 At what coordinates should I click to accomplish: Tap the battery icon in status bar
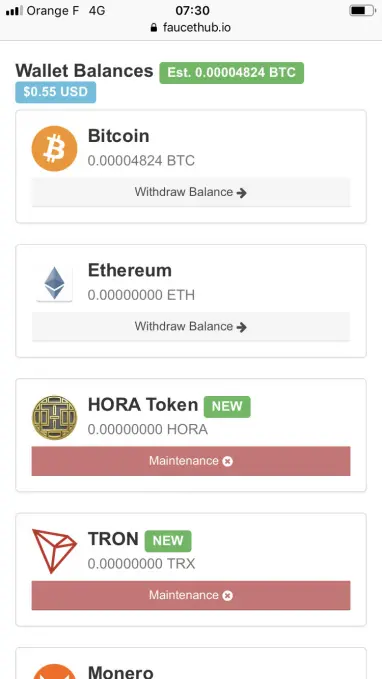[x=362, y=10]
